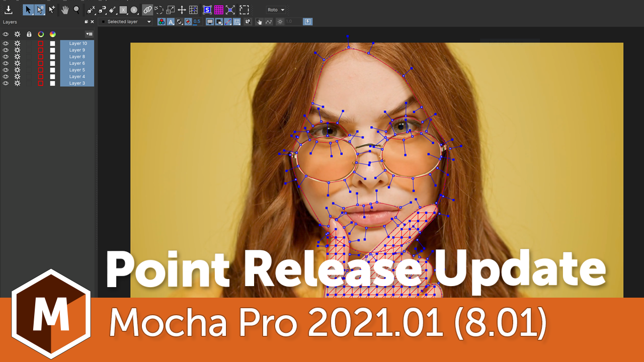The height and width of the screenshot is (362, 644).
Task: Open the Layers panel options dropdown
Action: point(90,34)
